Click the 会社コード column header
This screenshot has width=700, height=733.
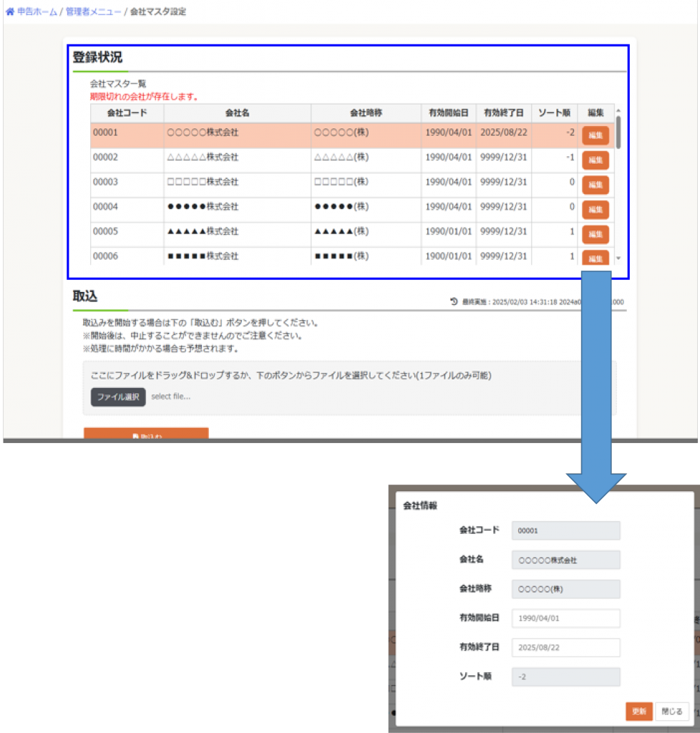(x=127, y=113)
